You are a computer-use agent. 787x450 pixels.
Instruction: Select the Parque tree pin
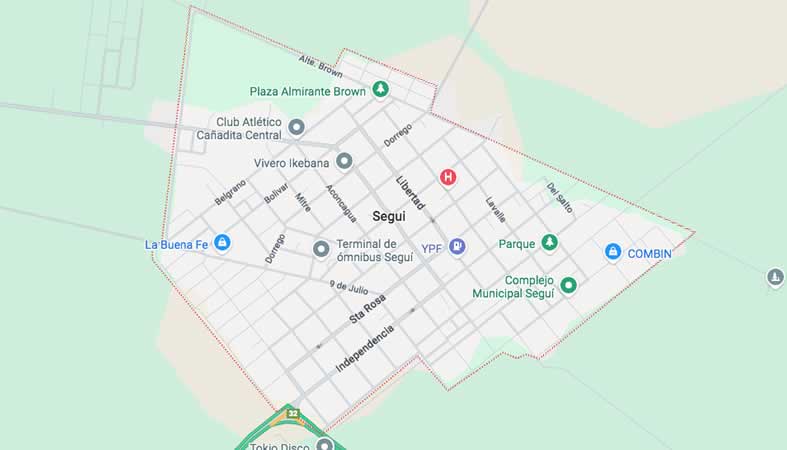(x=550, y=243)
